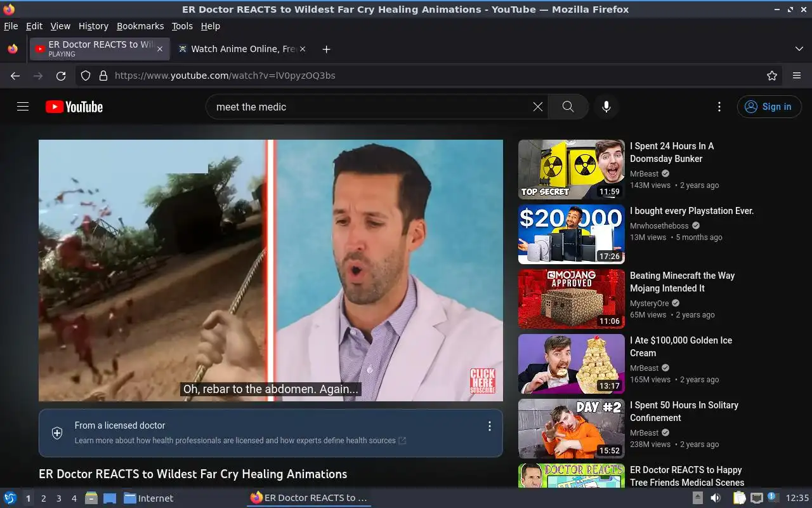Visit MysteryOre channel name
The width and height of the screenshot is (812, 508).
649,303
